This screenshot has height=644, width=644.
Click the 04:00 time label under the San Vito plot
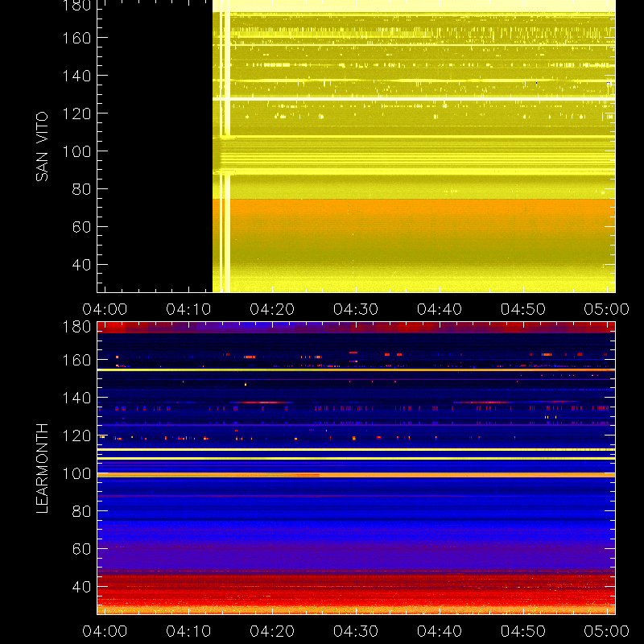[x=105, y=309]
